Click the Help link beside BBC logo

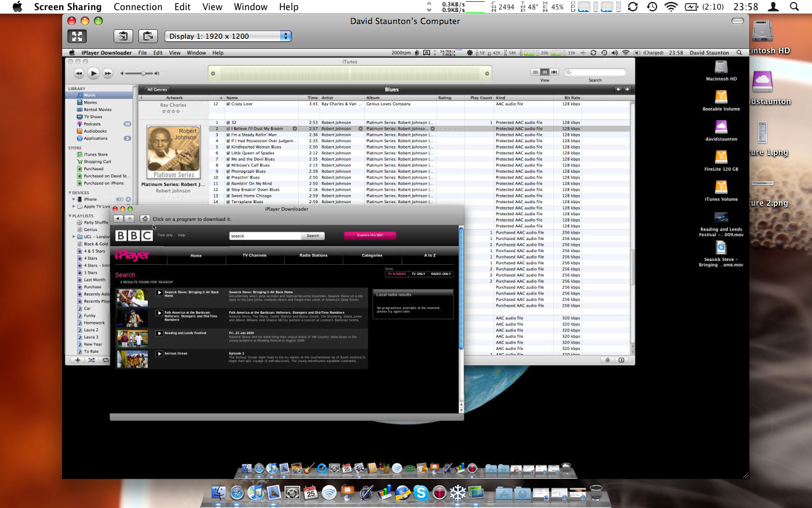click(x=181, y=235)
